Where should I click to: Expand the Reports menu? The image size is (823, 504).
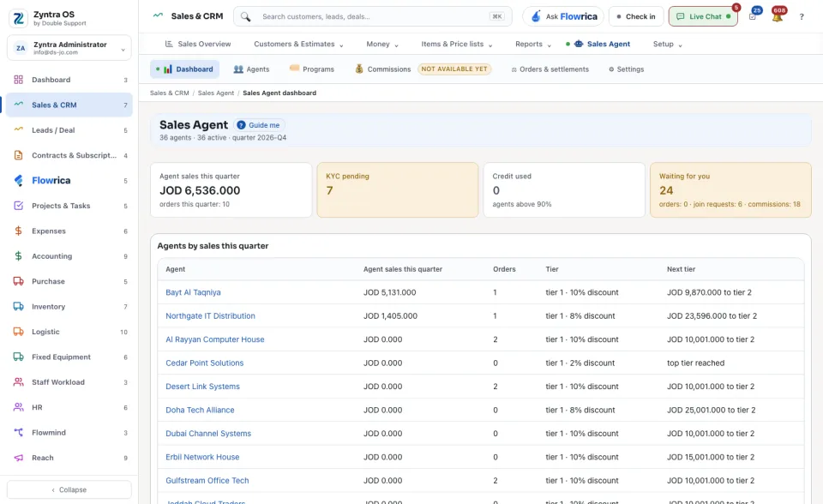533,44
